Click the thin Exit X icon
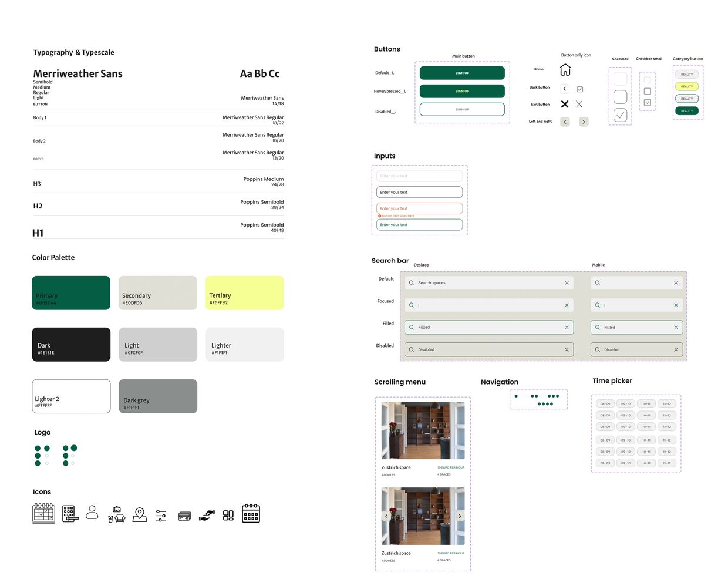The image size is (728, 586). point(579,104)
